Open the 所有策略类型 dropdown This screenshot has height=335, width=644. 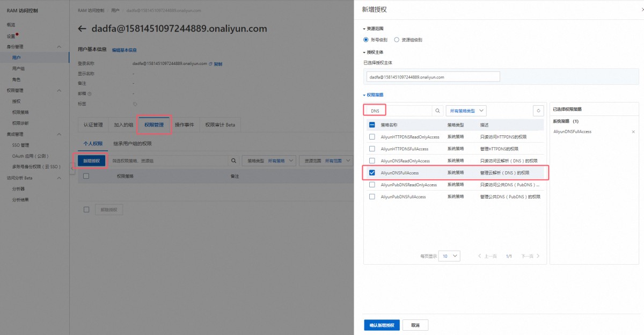tap(466, 111)
